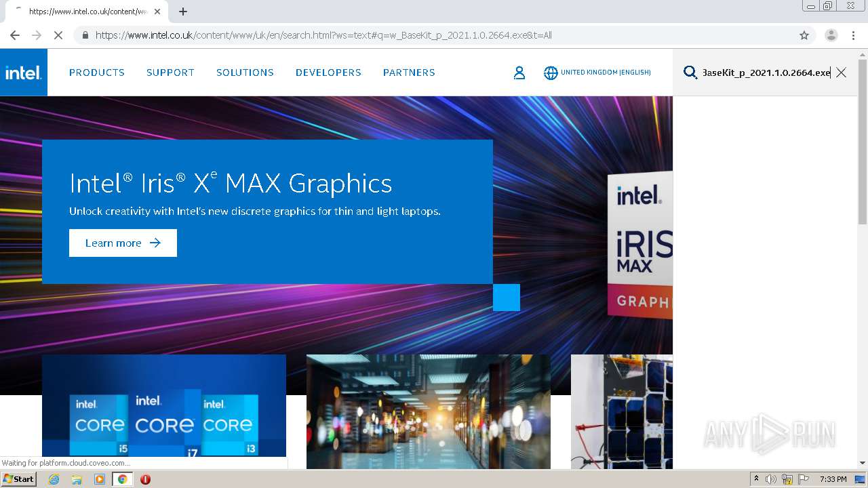
Task: Open the DEVELOPERS menu
Action: tap(328, 73)
